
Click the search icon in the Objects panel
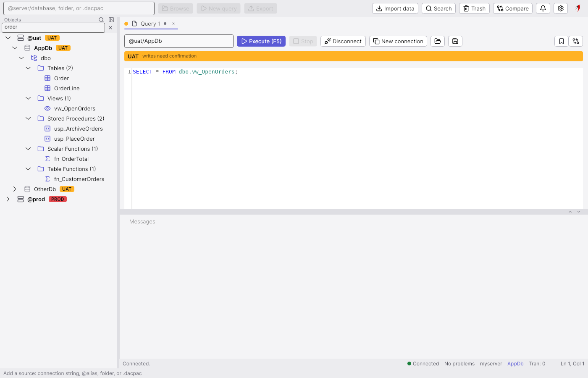pyautogui.click(x=101, y=20)
